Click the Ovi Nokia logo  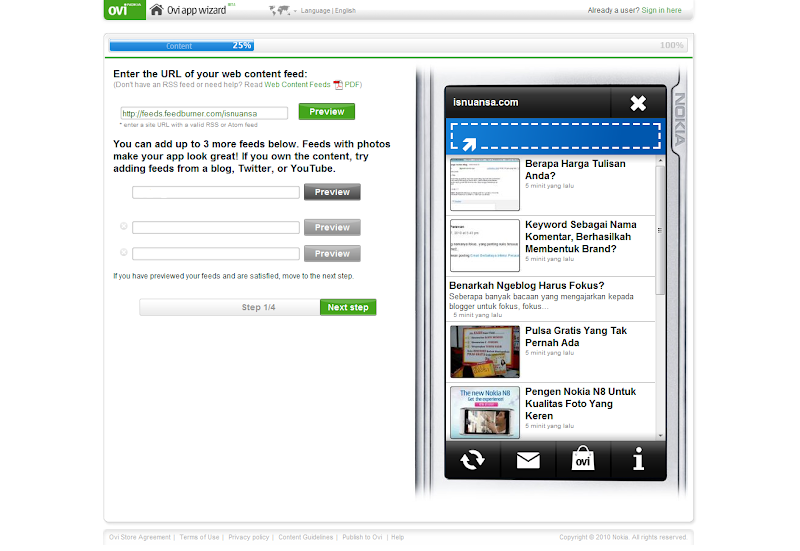pyautogui.click(x=124, y=10)
